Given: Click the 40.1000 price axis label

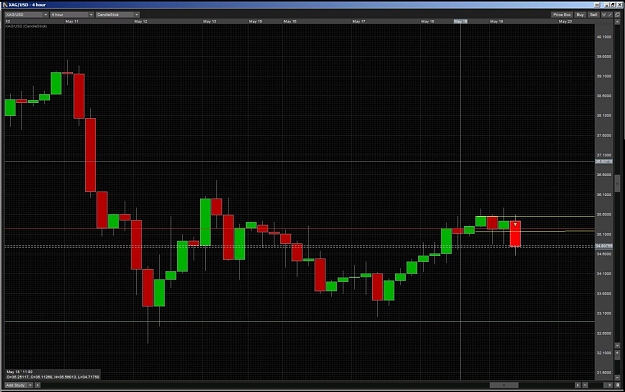Looking at the screenshot, I should pos(604,37).
